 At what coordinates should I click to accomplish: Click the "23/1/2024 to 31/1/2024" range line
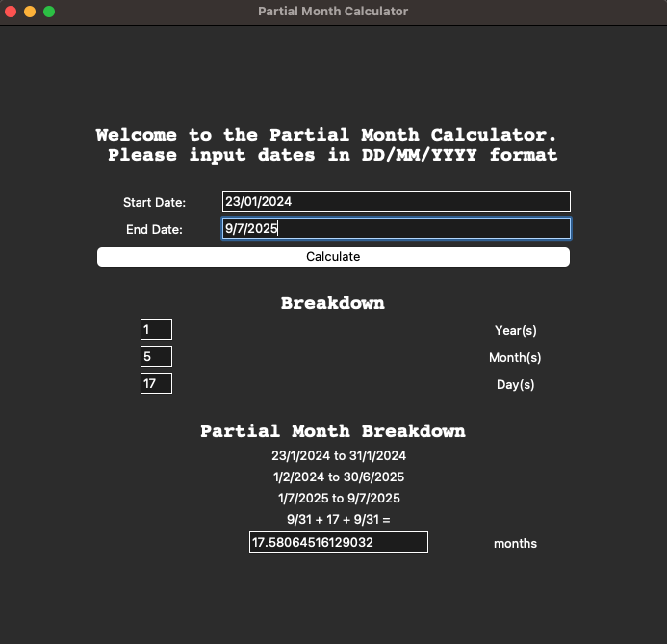point(339,455)
